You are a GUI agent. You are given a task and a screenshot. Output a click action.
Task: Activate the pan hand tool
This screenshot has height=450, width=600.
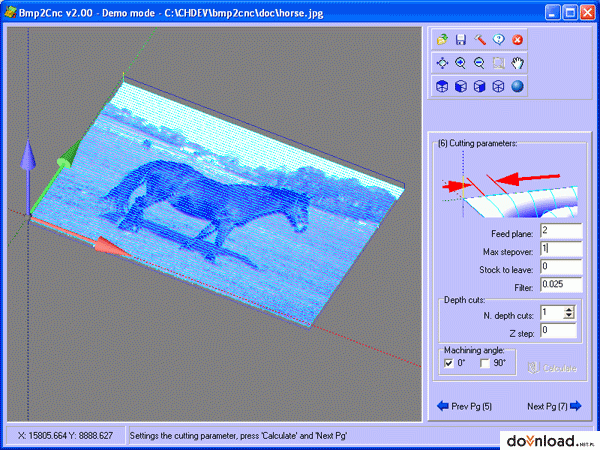point(517,63)
